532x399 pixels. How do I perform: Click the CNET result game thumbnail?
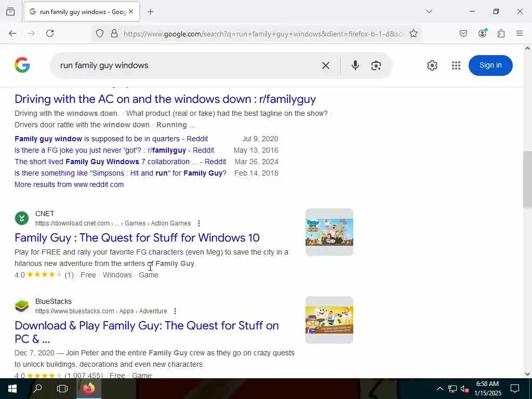point(329,232)
